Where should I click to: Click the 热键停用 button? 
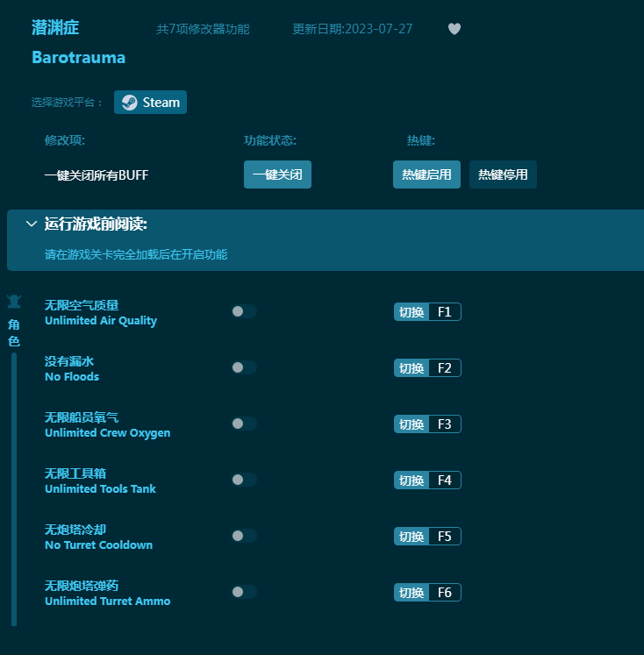[503, 174]
